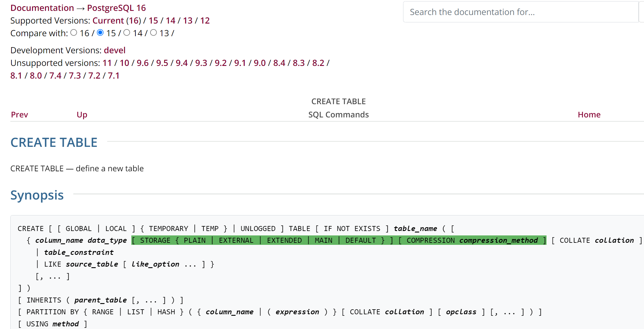The width and height of the screenshot is (644, 329).
Task: Select the 15 compare radio button
Action: [100, 33]
